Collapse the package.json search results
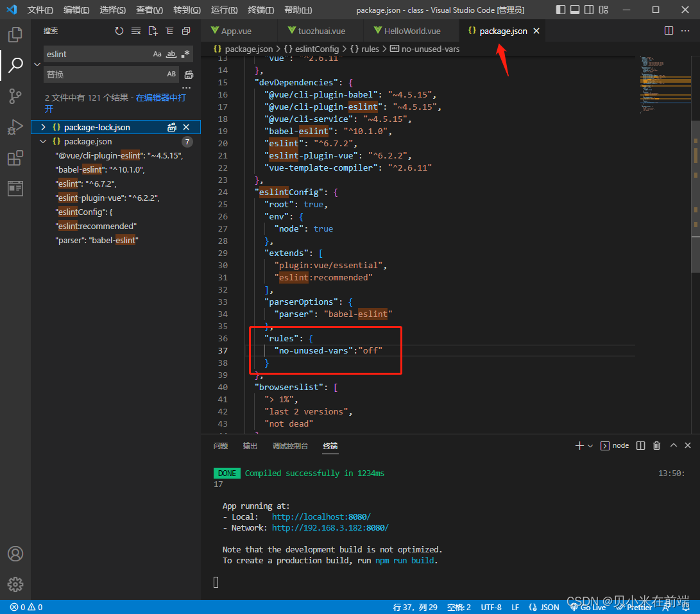The height and width of the screenshot is (614, 700). point(43,141)
